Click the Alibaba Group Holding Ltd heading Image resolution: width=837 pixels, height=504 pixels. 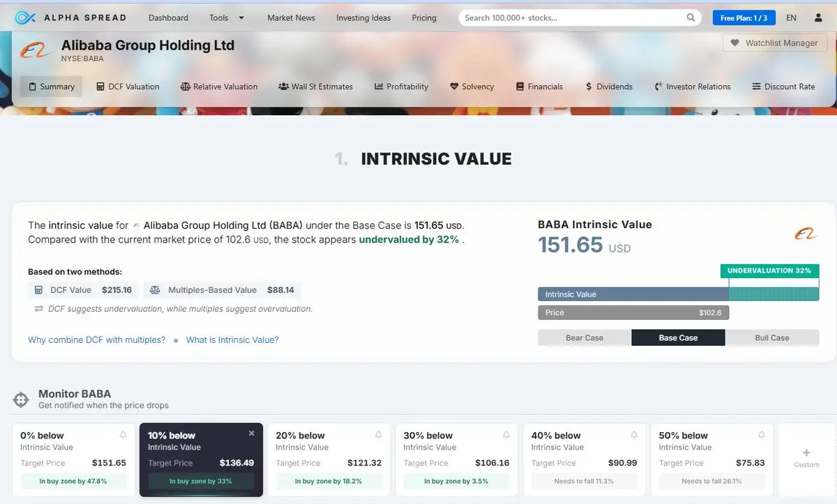coord(148,45)
